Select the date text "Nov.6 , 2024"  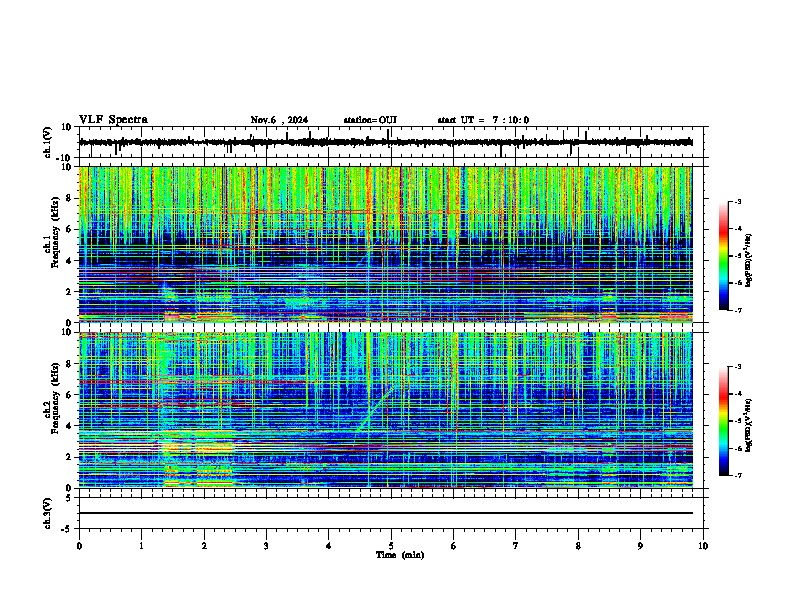(x=279, y=120)
